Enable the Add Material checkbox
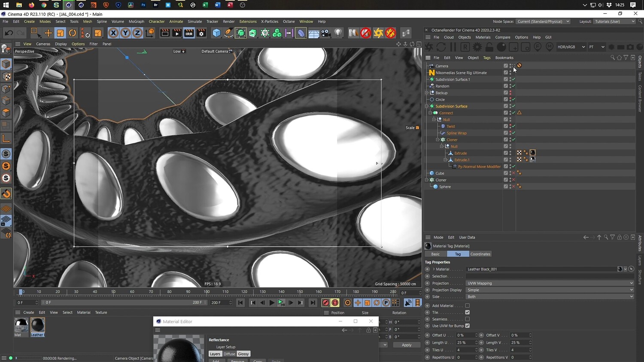This screenshot has height=362, width=644. coord(467,306)
